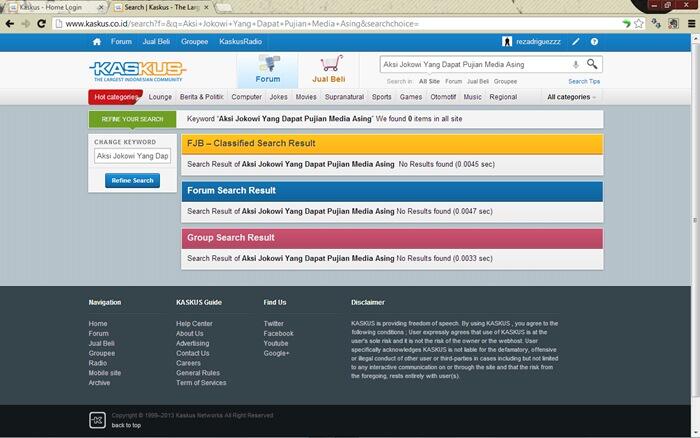Open Hot categories red tab
This screenshot has height=438, width=700.
(x=116, y=97)
